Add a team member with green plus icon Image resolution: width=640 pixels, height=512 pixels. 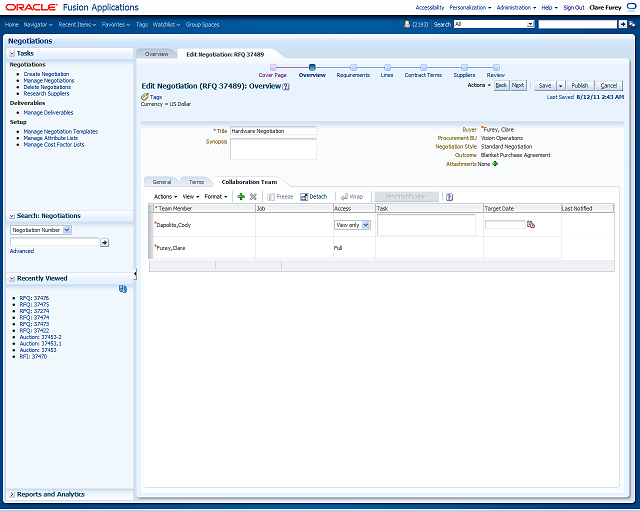241,197
